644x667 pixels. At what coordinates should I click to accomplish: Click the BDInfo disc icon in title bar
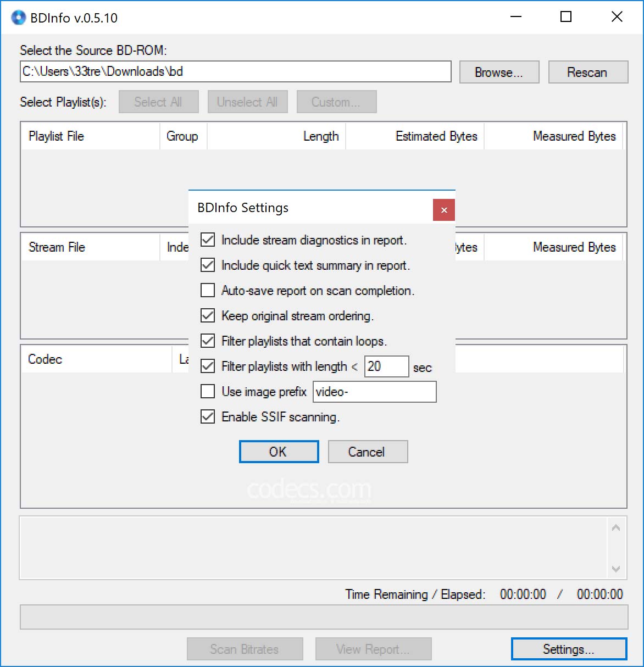(x=19, y=18)
